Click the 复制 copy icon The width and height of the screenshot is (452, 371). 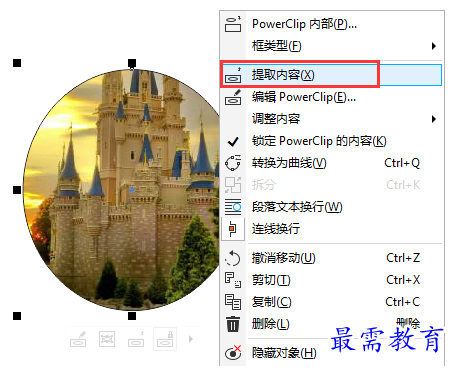[233, 302]
